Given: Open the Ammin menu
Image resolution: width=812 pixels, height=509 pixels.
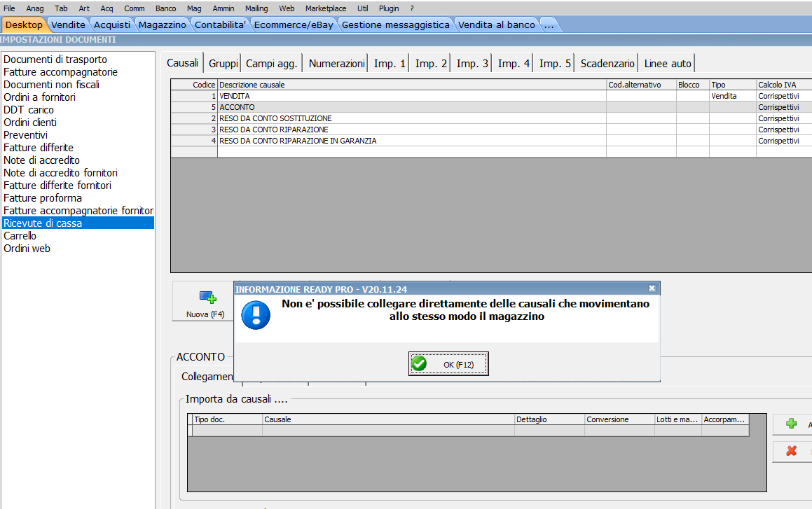Looking at the screenshot, I should coord(223,8).
